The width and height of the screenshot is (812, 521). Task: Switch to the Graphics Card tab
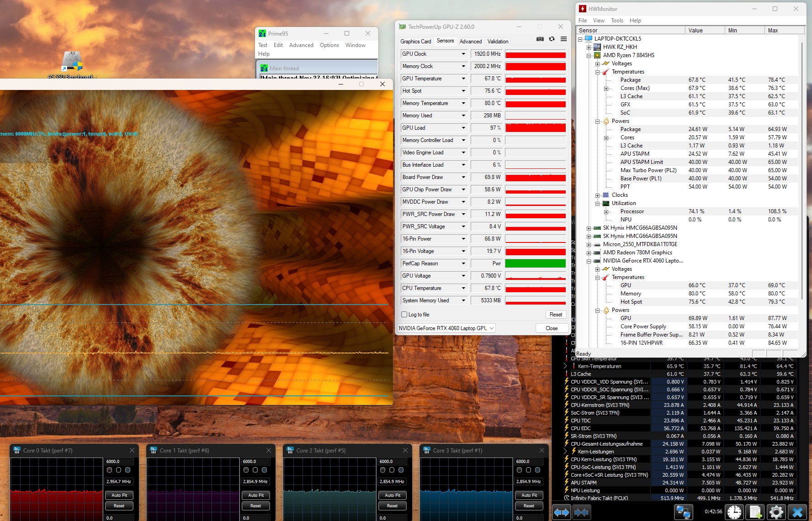415,42
